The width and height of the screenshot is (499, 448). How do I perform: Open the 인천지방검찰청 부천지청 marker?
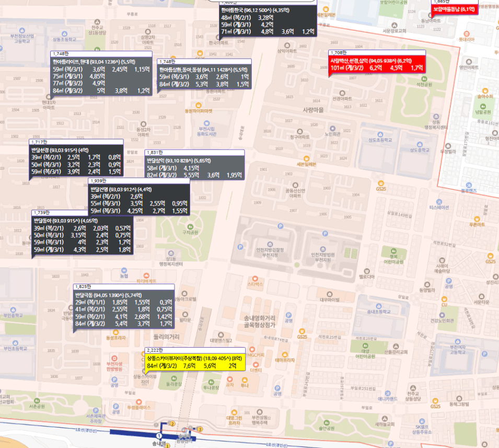coord(270,245)
